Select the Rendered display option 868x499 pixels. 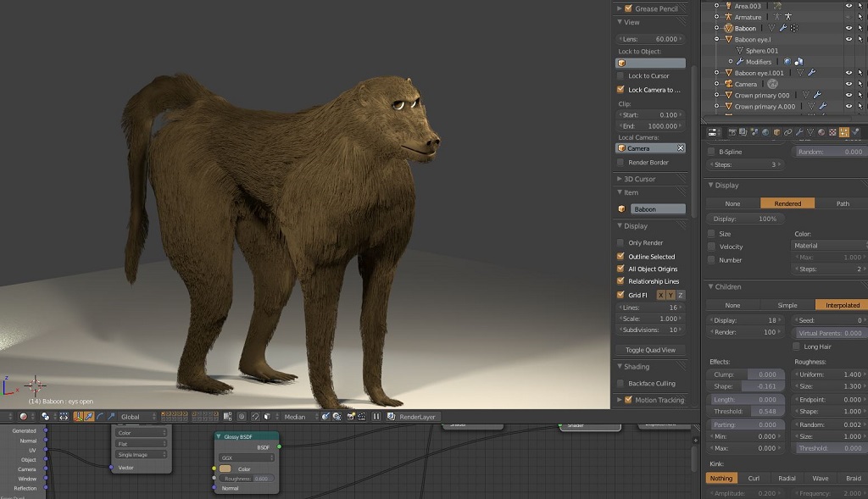coord(787,203)
